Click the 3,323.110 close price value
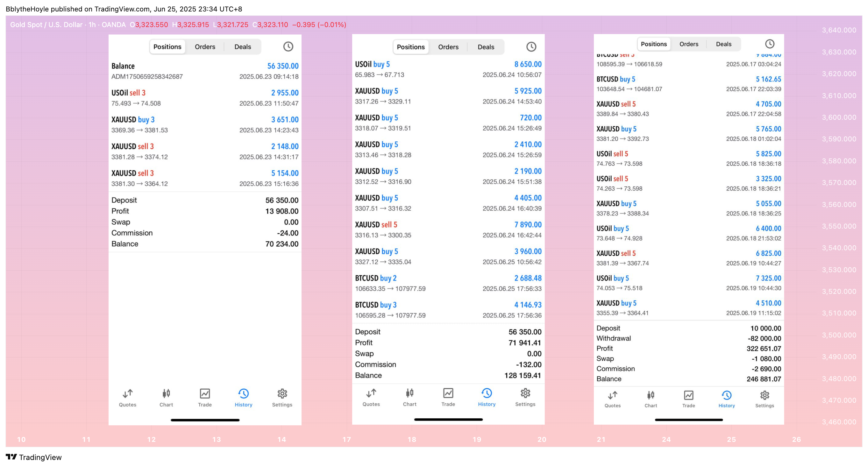 tap(273, 25)
